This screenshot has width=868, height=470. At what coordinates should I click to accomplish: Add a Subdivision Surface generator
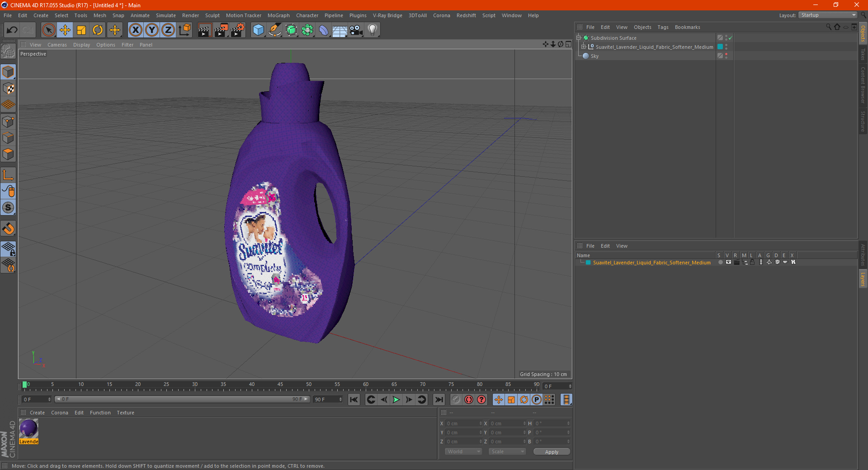[x=291, y=30]
